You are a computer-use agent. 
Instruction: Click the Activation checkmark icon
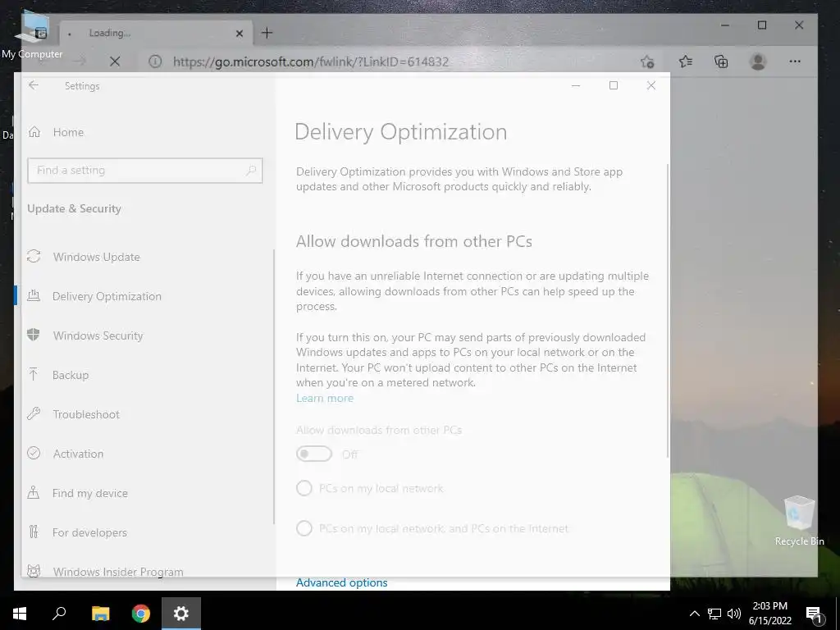pos(34,453)
